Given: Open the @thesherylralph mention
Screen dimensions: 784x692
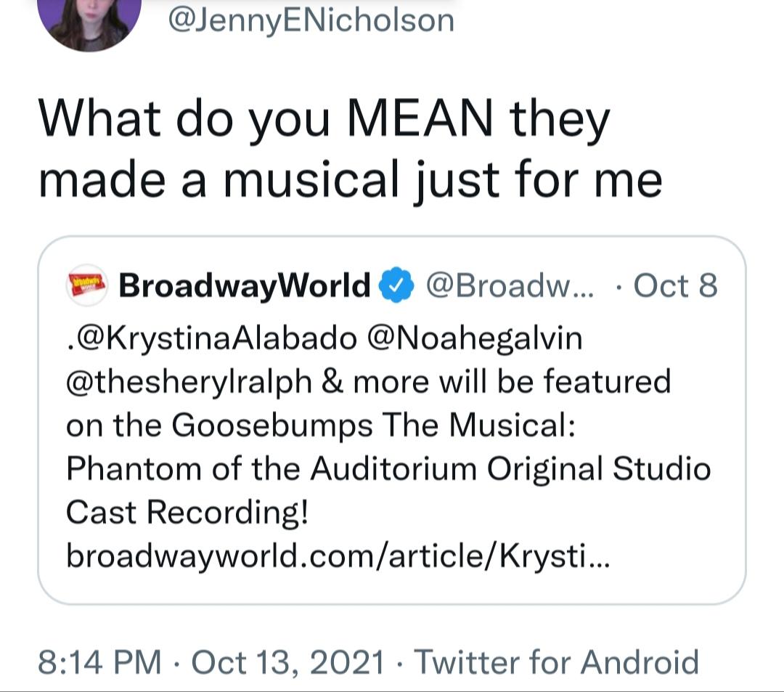Looking at the screenshot, I should 189,383.
